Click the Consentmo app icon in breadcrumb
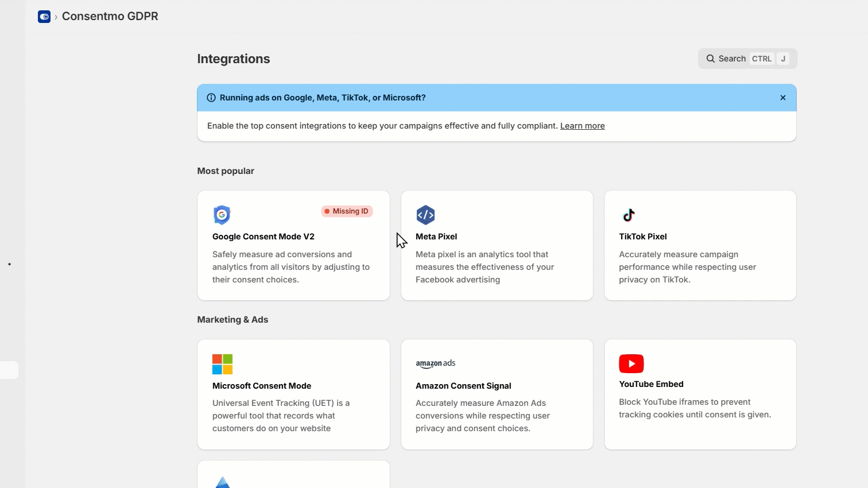This screenshot has height=488, width=868. point(44,17)
